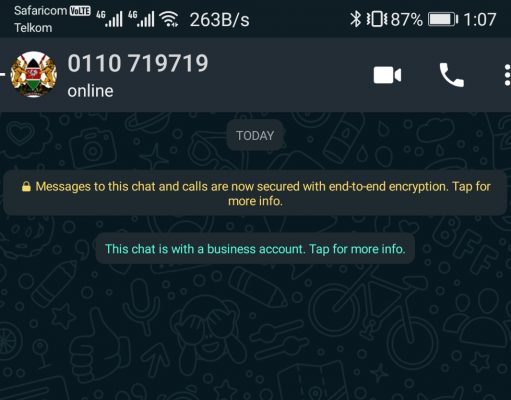
Task: Tap the lock icon in encryption notice
Action: (26, 186)
